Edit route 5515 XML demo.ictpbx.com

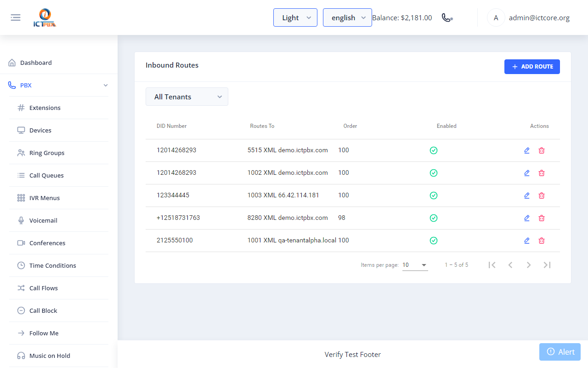527,150
